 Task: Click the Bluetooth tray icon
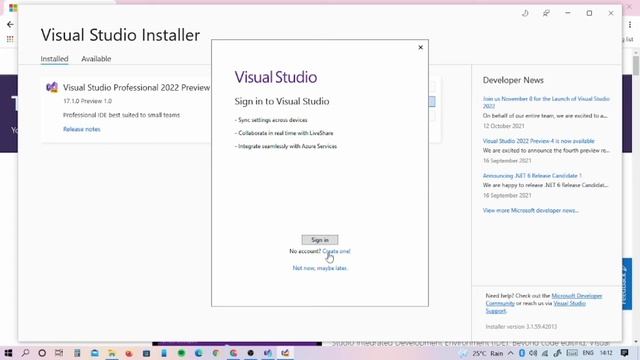(522, 353)
